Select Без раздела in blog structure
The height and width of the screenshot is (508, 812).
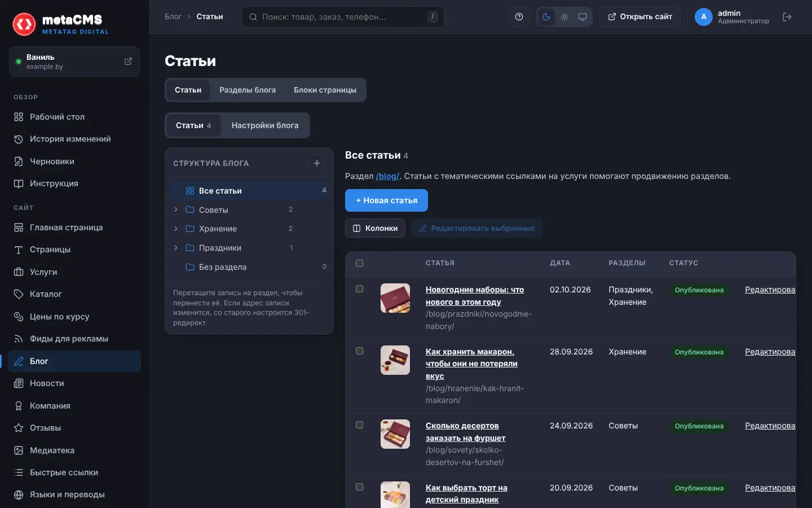click(x=249, y=267)
